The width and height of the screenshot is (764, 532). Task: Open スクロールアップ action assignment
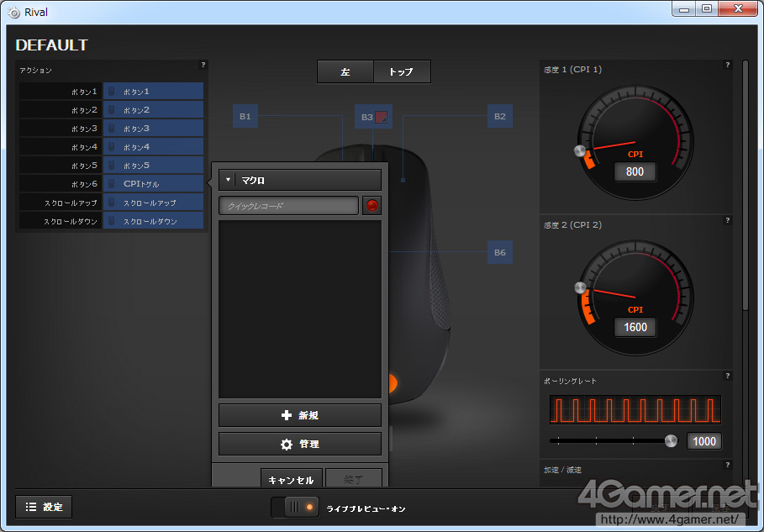(153, 203)
